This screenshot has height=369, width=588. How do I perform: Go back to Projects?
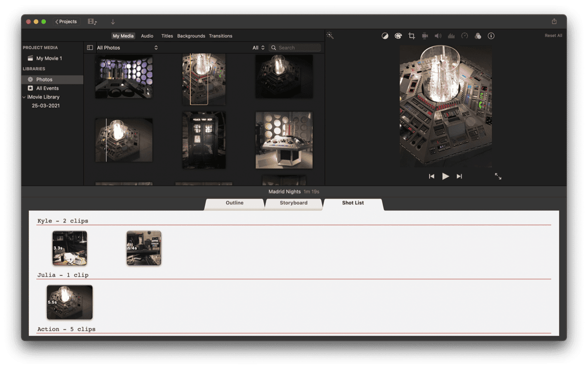coord(66,22)
